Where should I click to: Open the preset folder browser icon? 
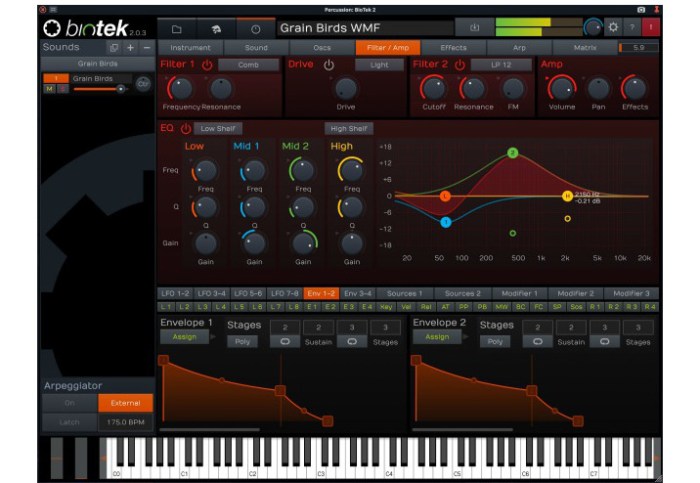click(177, 29)
